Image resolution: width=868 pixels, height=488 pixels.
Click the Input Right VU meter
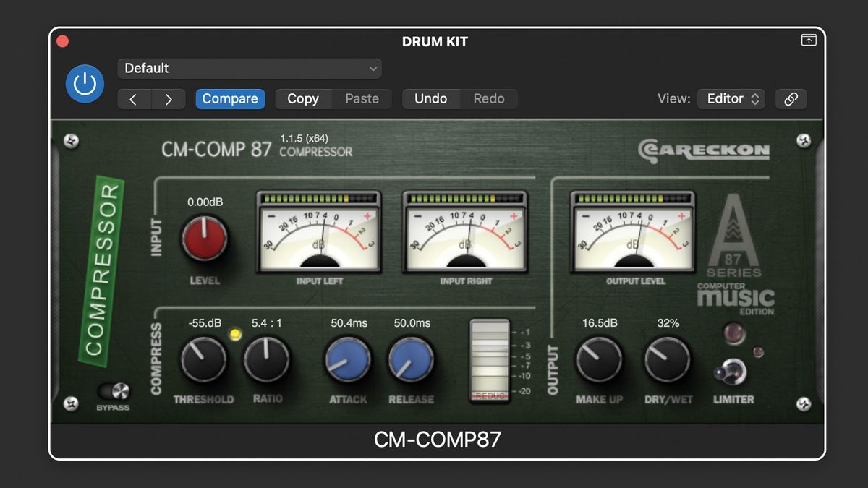point(465,232)
